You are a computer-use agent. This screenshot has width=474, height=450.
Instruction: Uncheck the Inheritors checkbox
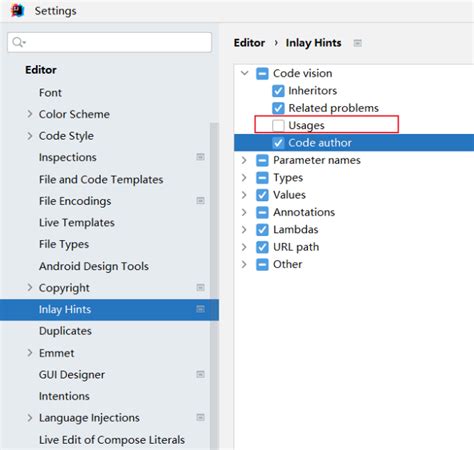tap(278, 91)
